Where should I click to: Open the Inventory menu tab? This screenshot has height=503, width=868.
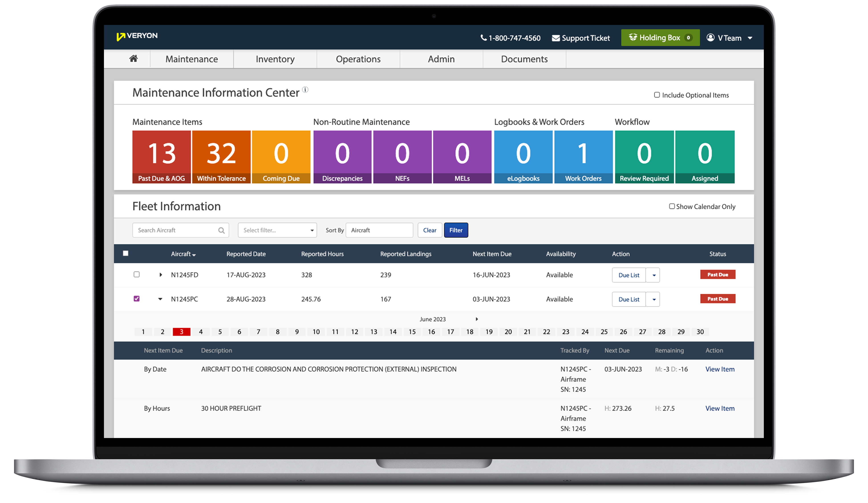pyautogui.click(x=275, y=59)
